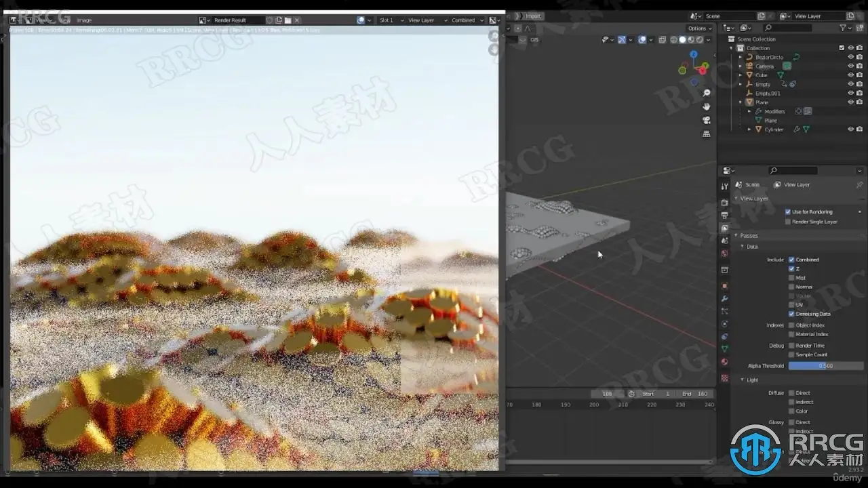Toggle X-ray in the viewport header
This screenshot has width=868, height=488.
(x=663, y=40)
